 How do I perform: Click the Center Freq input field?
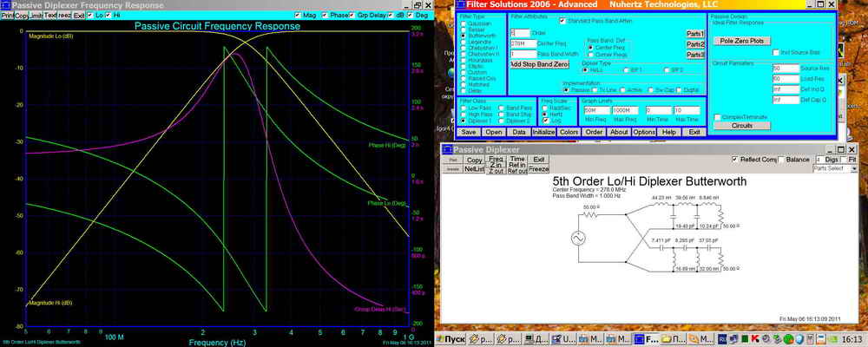[523, 43]
